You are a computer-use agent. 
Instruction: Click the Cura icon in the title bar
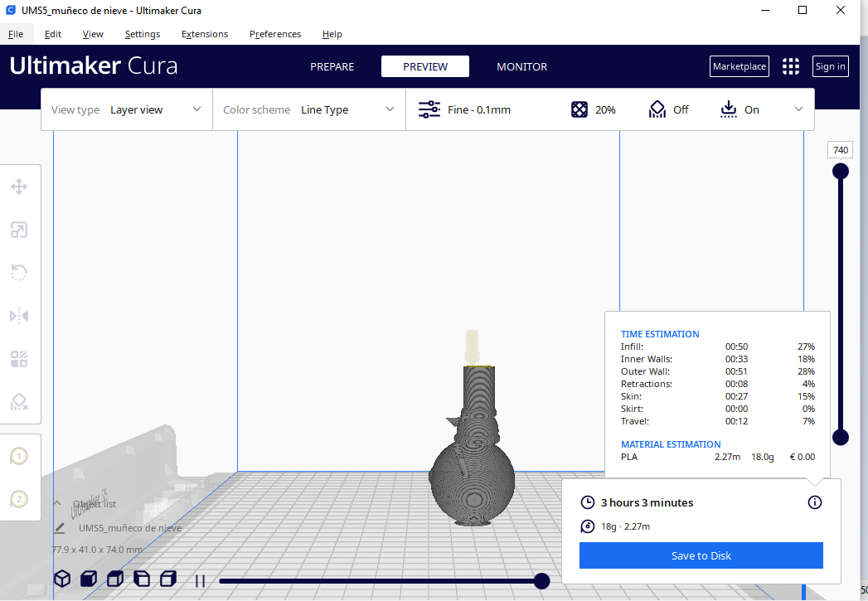pyautogui.click(x=10, y=10)
